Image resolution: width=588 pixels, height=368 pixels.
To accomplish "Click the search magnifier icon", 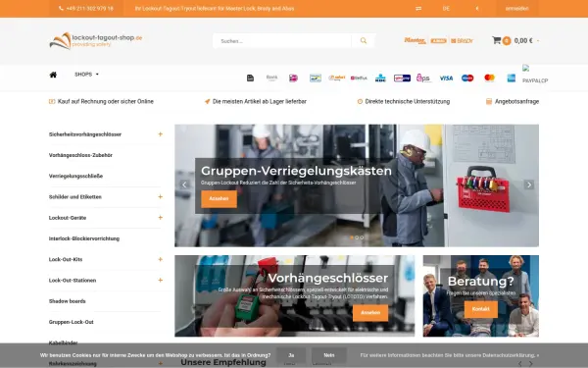I will (363, 40).
